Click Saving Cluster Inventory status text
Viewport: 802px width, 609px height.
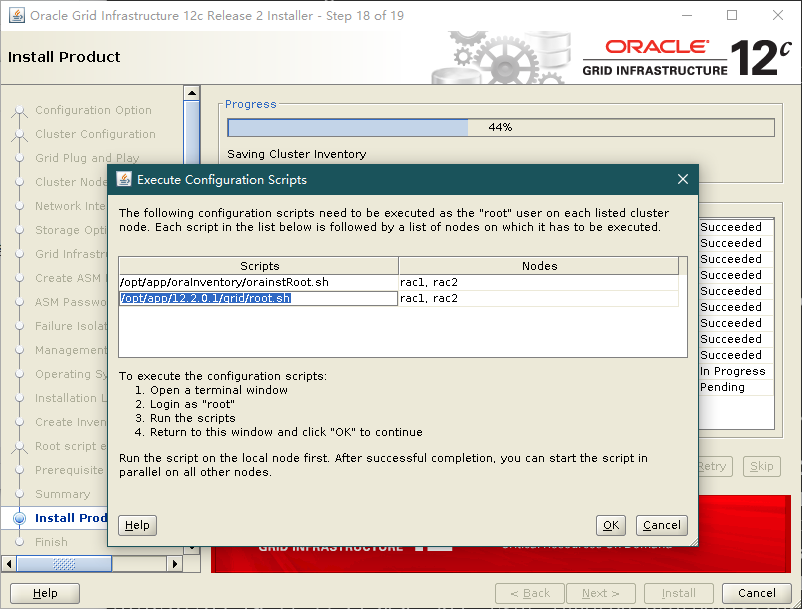297,154
